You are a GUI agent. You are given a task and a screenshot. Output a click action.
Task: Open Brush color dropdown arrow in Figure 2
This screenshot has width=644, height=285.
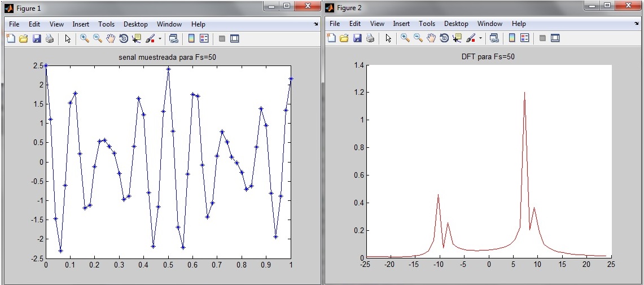(480, 39)
